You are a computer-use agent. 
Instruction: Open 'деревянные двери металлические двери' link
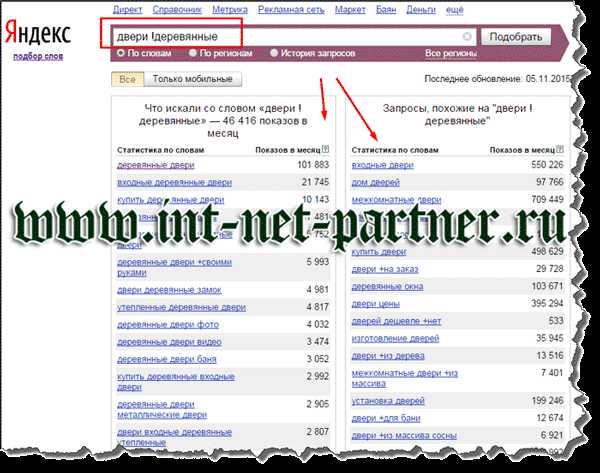pyautogui.click(x=162, y=409)
